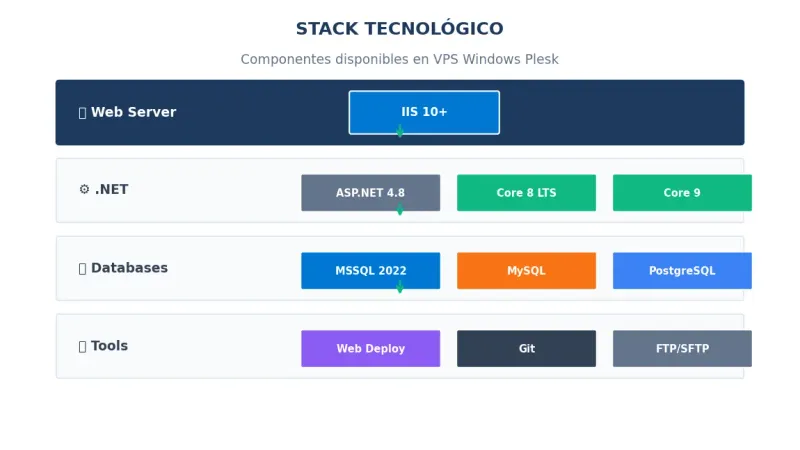Viewport: 800px width, 450px height.
Task: Click the Git tool box
Action: click(x=526, y=348)
